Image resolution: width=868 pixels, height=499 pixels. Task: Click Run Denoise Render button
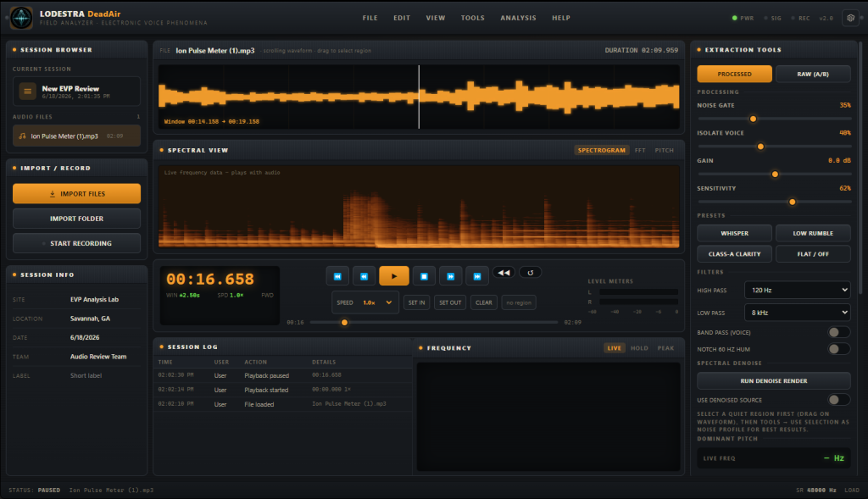774,381
